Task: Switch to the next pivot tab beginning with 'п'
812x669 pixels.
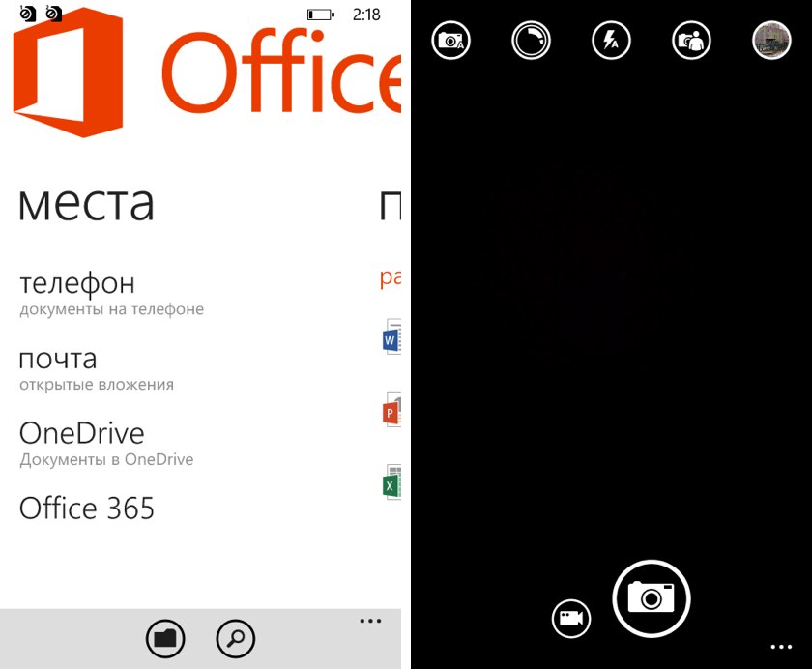Action: (x=391, y=205)
